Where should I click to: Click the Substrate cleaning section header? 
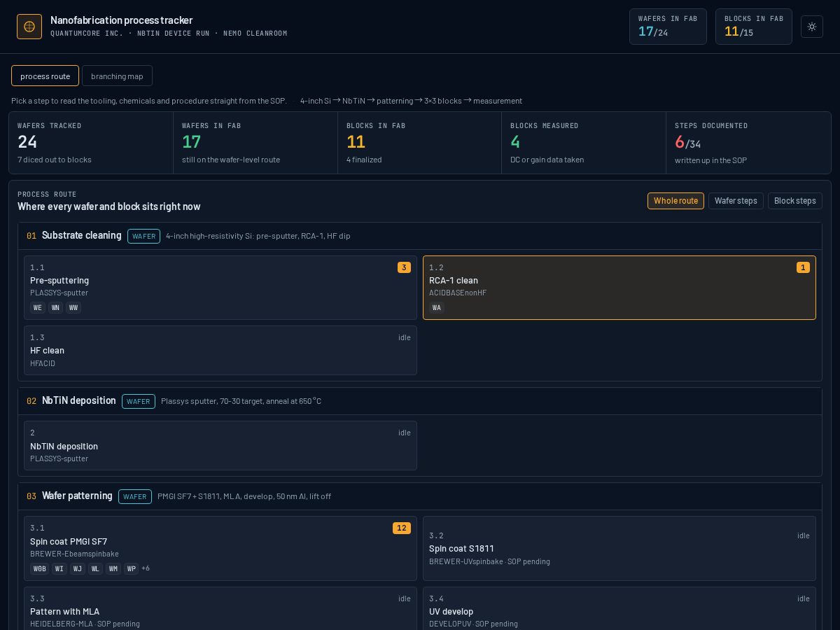420,236
